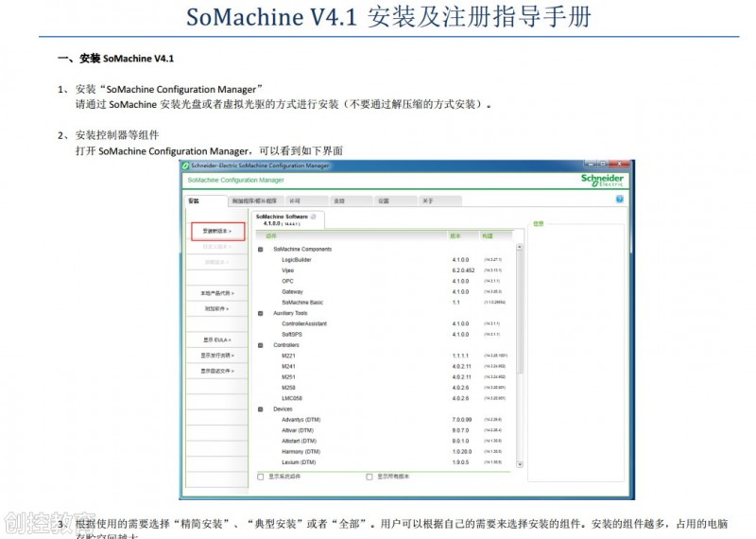
Task: Select the Altivar (DTM) row
Action: (386, 430)
